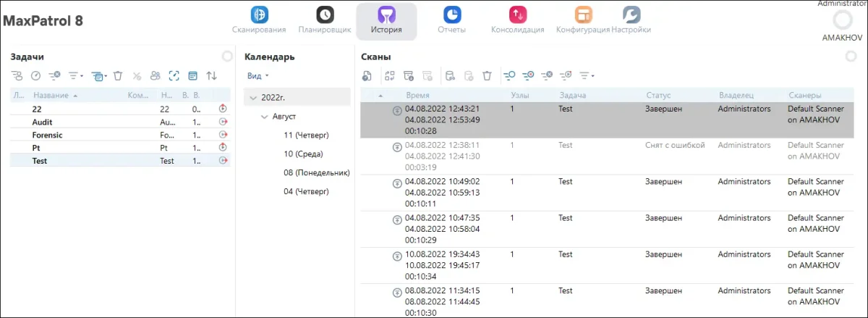This screenshot has width=868, height=318.
Task: Collapse the 2022г. tree node
Action: pos(252,97)
